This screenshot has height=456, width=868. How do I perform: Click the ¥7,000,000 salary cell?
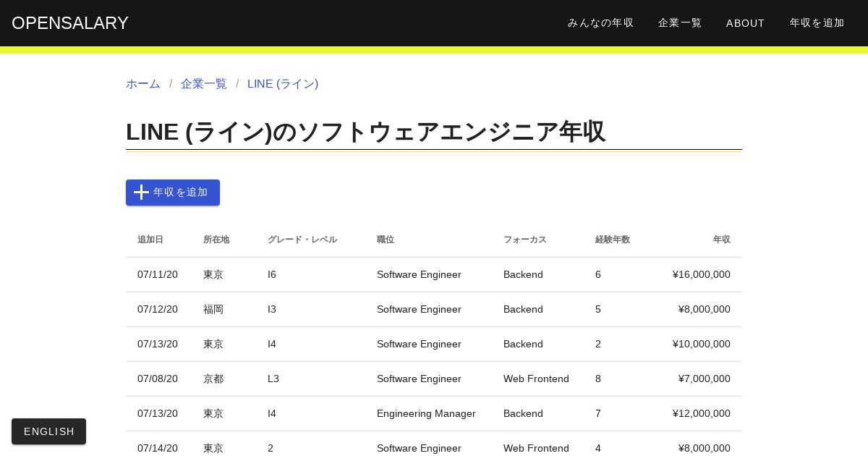tap(705, 379)
